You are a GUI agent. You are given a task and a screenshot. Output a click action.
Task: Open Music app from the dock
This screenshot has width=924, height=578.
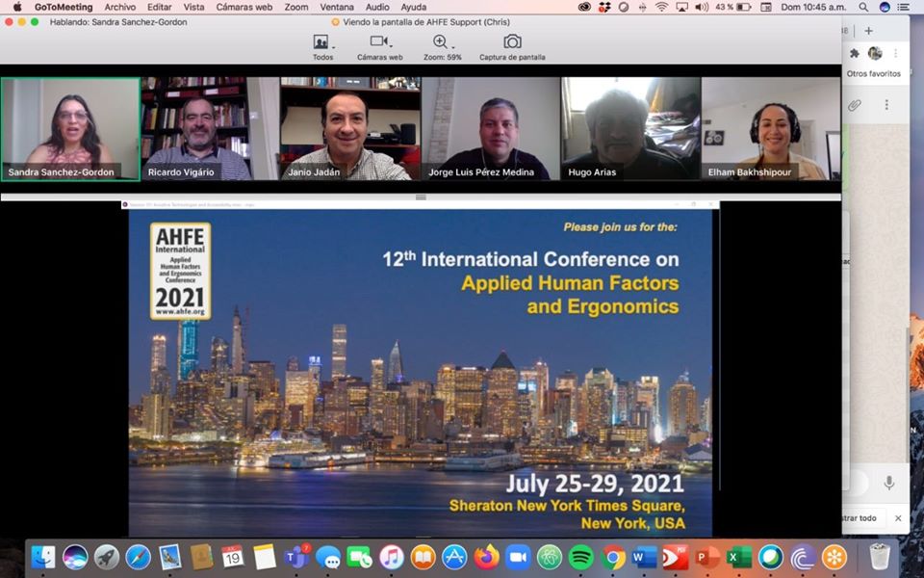click(392, 557)
